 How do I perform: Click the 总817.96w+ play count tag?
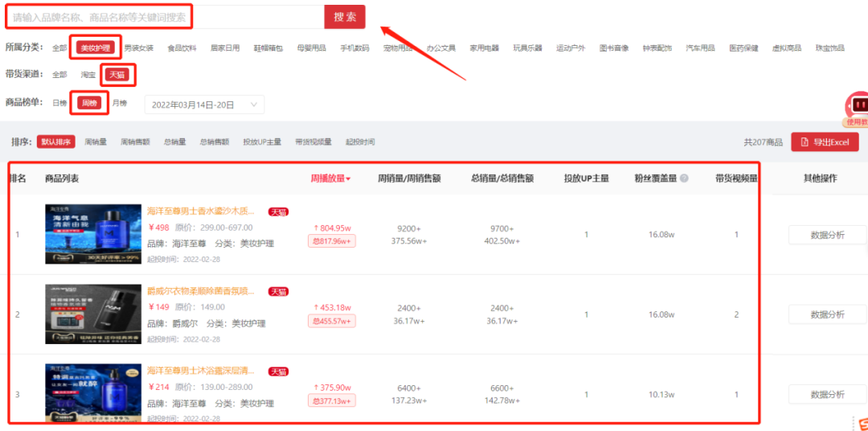click(332, 241)
